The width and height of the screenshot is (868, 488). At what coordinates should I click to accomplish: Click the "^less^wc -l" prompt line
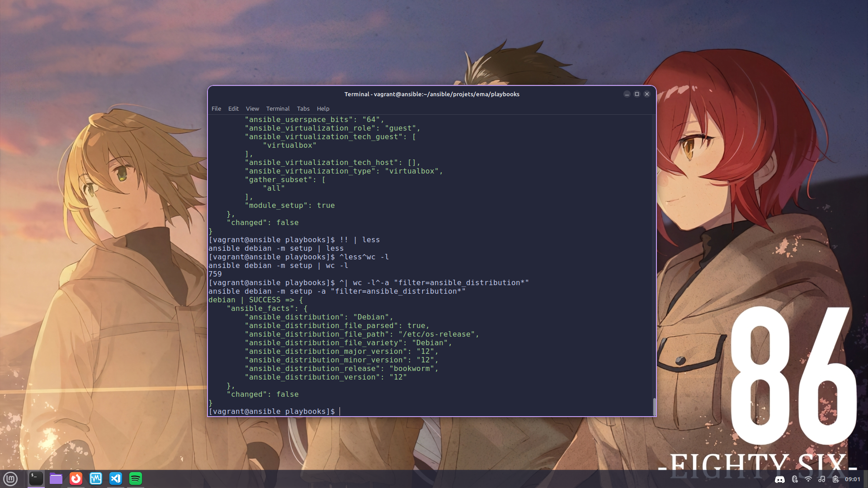[x=299, y=257]
